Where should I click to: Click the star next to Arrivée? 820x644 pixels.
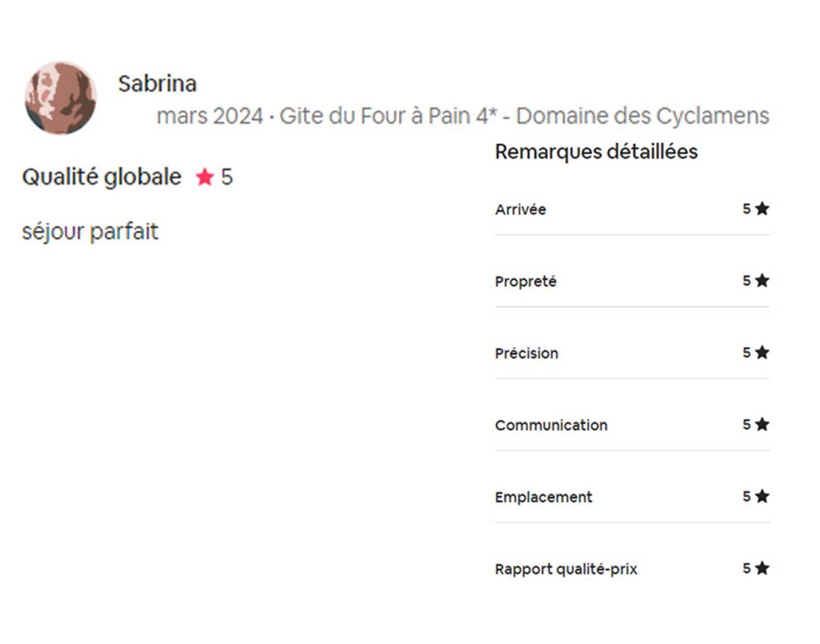762,208
